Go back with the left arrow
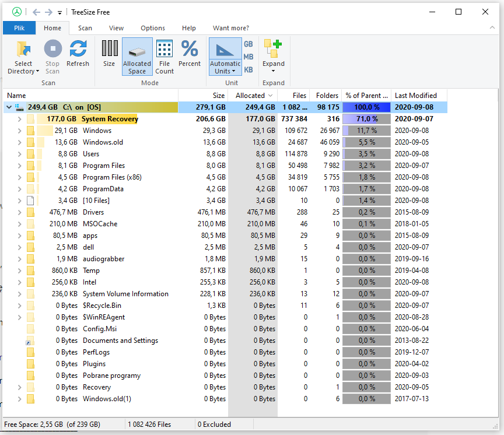This screenshot has height=435, width=504. [x=36, y=12]
